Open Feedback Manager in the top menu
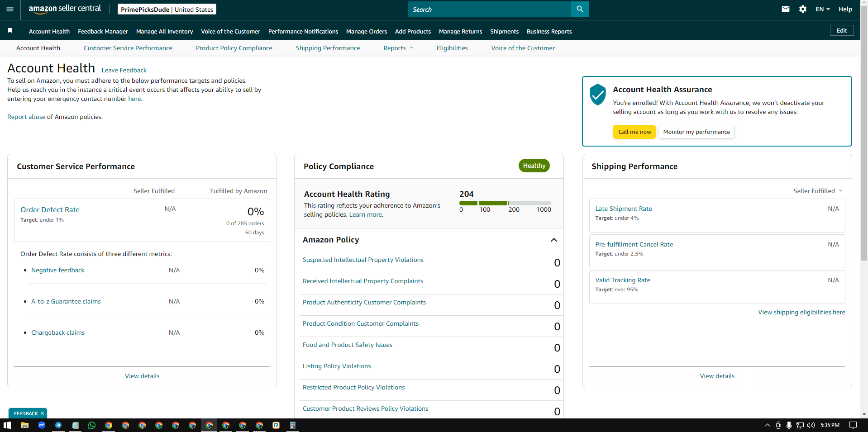This screenshot has height=432, width=868. tap(103, 31)
